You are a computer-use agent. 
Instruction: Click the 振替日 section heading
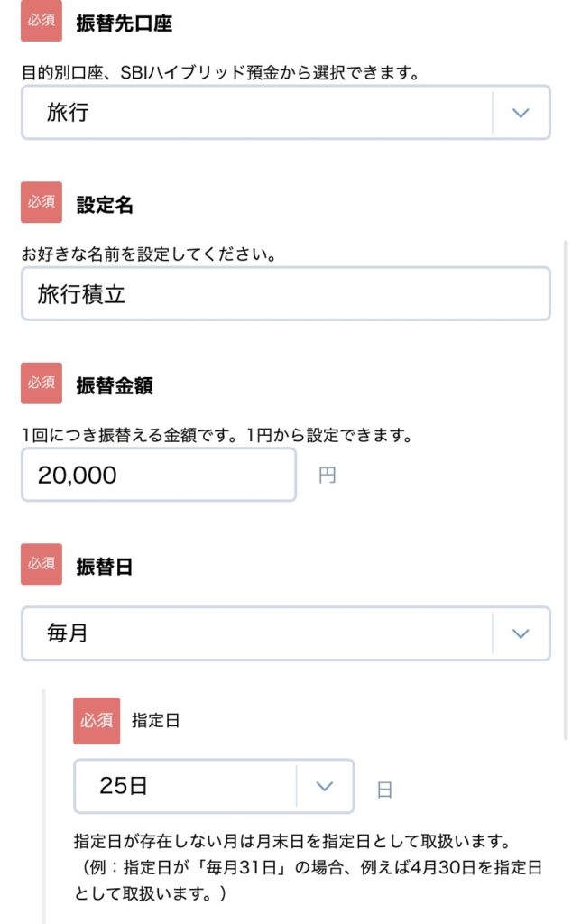(105, 566)
